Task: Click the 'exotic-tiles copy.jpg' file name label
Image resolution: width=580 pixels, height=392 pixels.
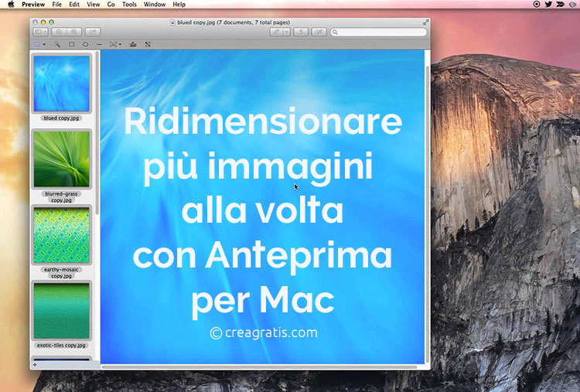Action: (61, 346)
